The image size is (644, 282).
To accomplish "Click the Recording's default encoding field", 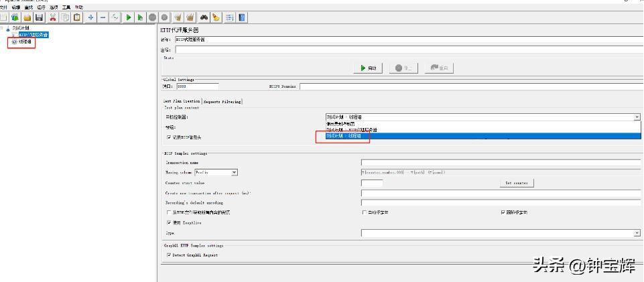I will [x=501, y=203].
